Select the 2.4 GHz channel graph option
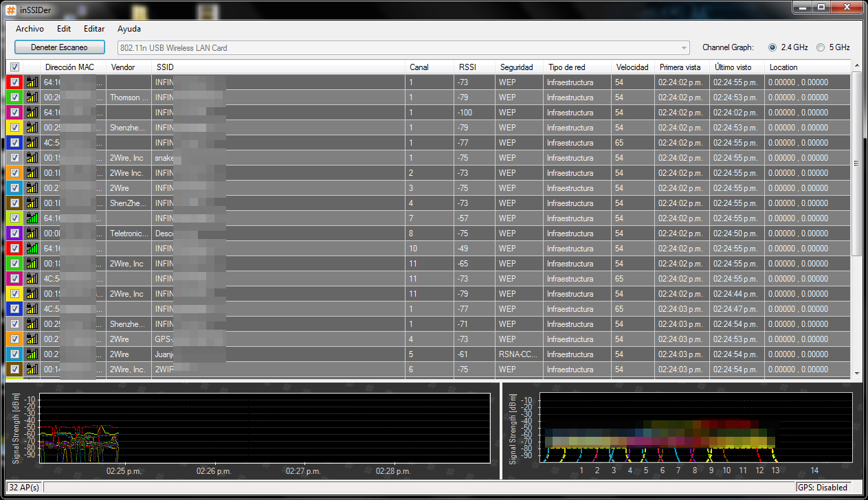This screenshot has width=868, height=500. [x=772, y=47]
